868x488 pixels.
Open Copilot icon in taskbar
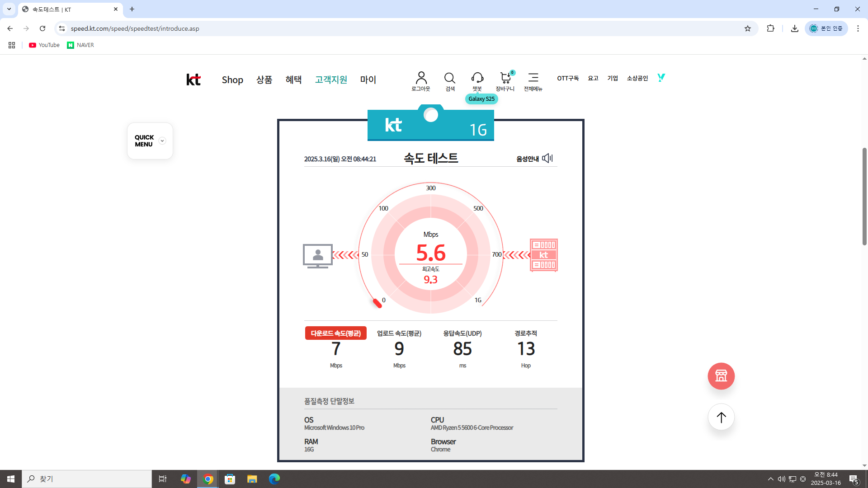tap(186, 479)
